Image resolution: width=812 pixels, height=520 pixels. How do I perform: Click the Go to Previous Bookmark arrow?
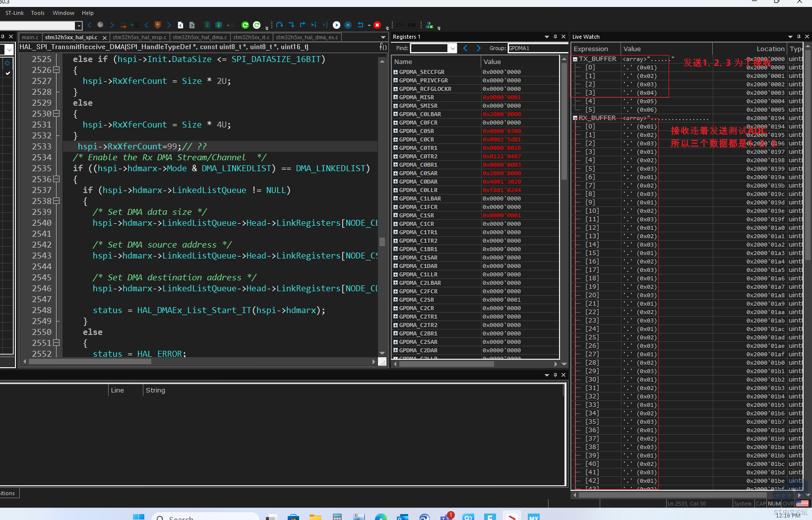coord(146,25)
